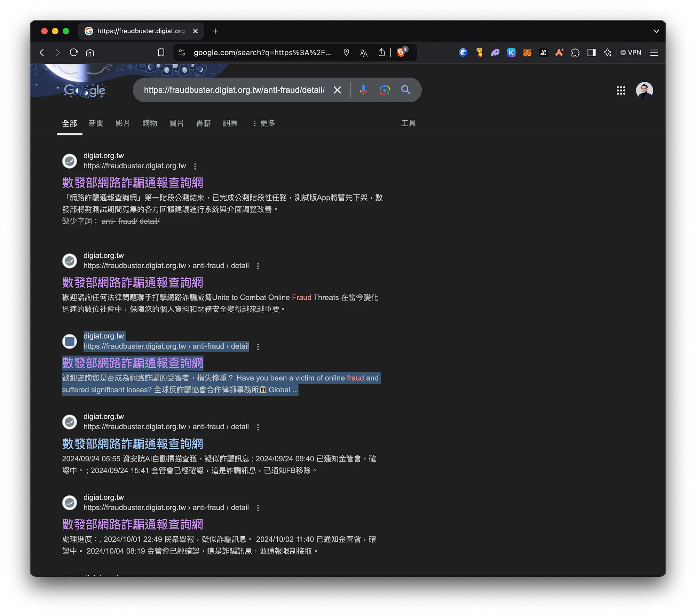Click the address bar URL
The height and width of the screenshot is (616, 696).
pos(262,53)
